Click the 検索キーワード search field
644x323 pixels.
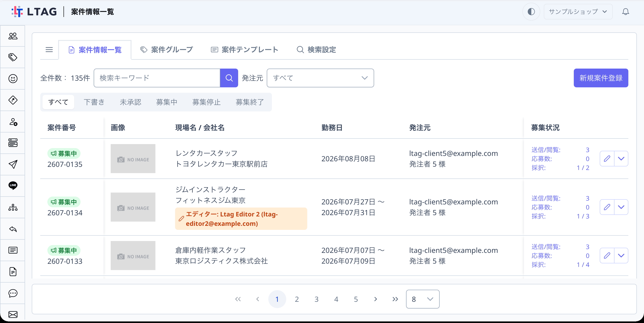[157, 78]
